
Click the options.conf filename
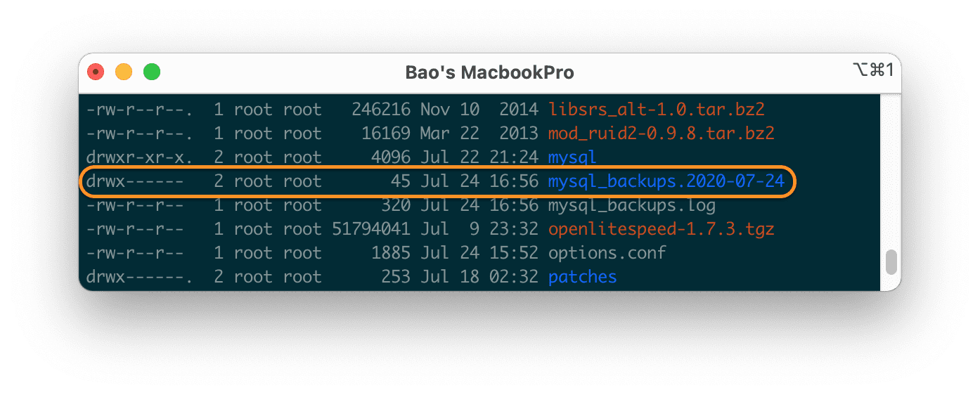pyautogui.click(x=607, y=253)
